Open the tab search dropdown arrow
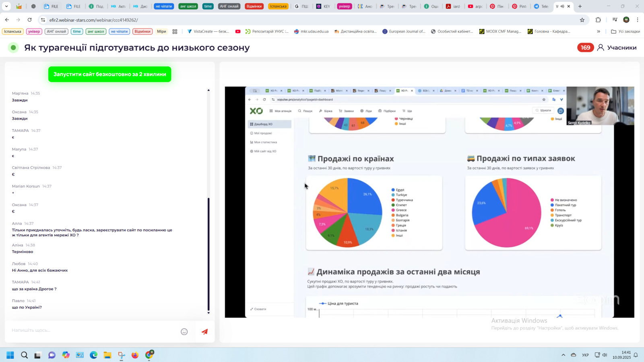The width and height of the screenshot is (644, 362). (x=6, y=6)
